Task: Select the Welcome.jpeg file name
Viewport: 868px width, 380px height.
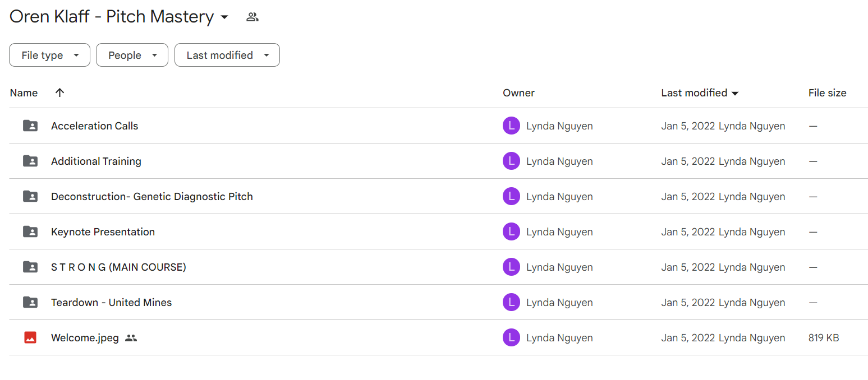Action: coord(85,338)
